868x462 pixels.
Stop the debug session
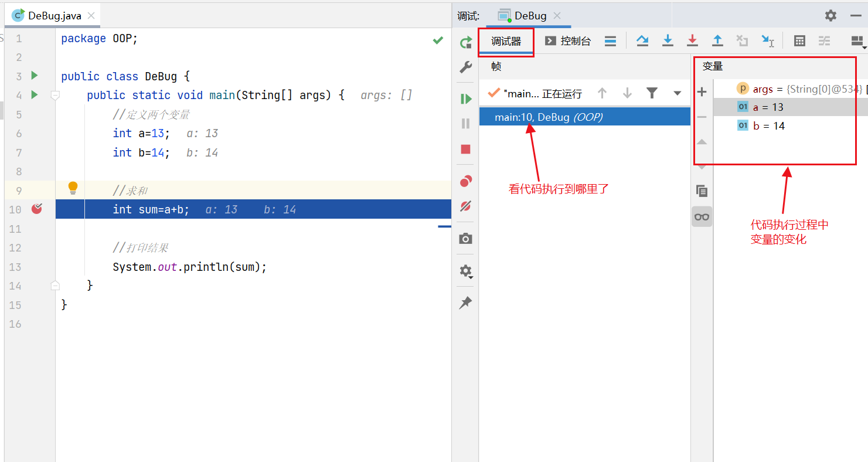466,149
